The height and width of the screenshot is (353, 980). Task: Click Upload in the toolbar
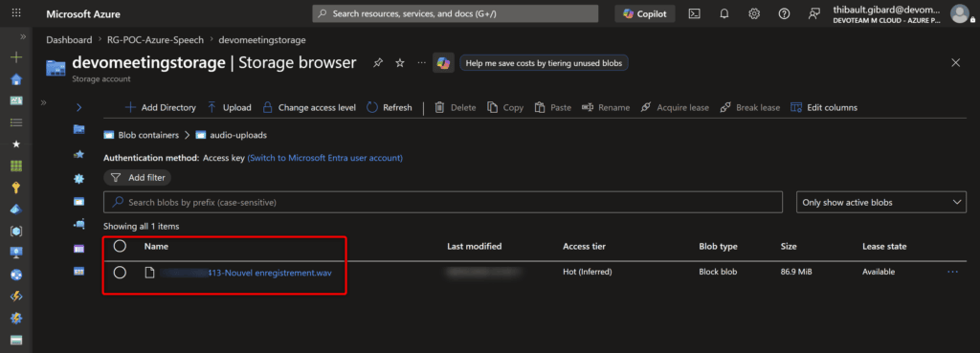point(229,107)
